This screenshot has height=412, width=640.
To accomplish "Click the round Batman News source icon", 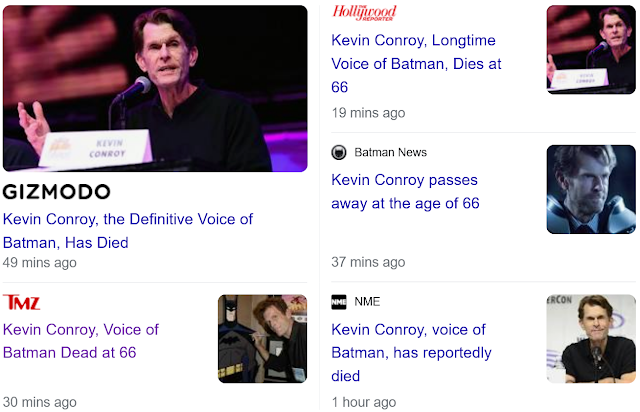I will coord(339,152).
